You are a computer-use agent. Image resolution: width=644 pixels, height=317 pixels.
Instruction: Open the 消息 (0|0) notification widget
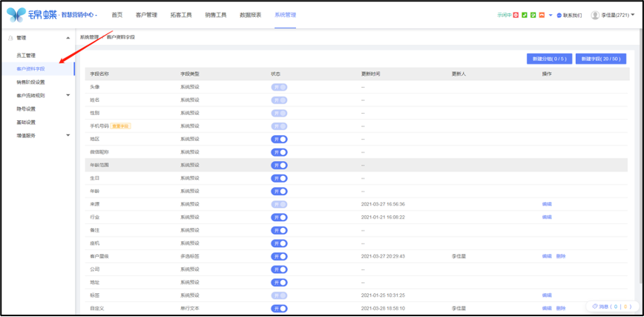[612, 307]
